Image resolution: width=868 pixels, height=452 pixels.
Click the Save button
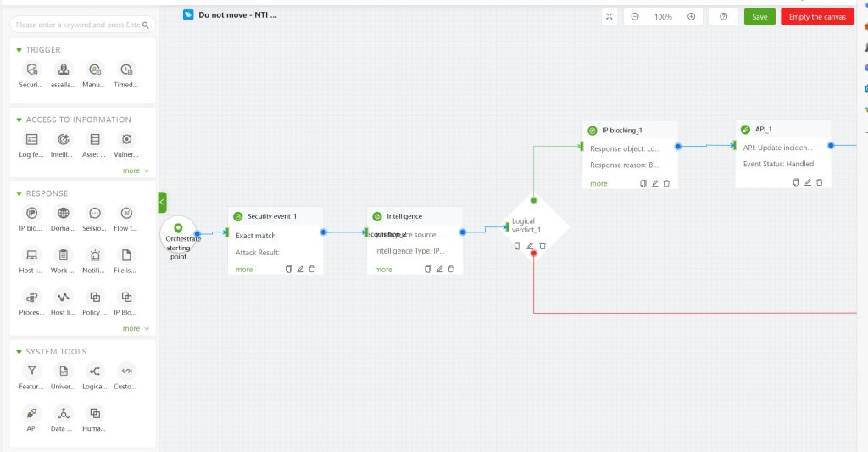coord(759,17)
